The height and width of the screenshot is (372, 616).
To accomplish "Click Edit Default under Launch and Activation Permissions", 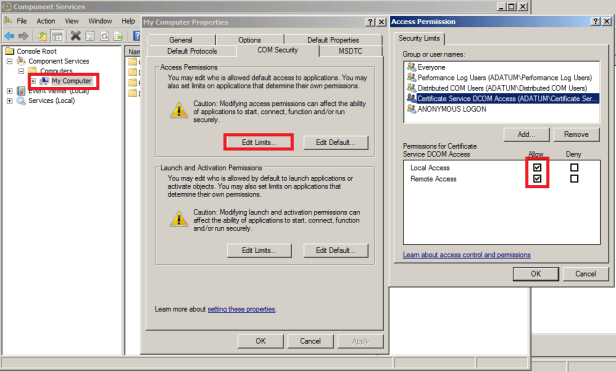I will point(336,250).
